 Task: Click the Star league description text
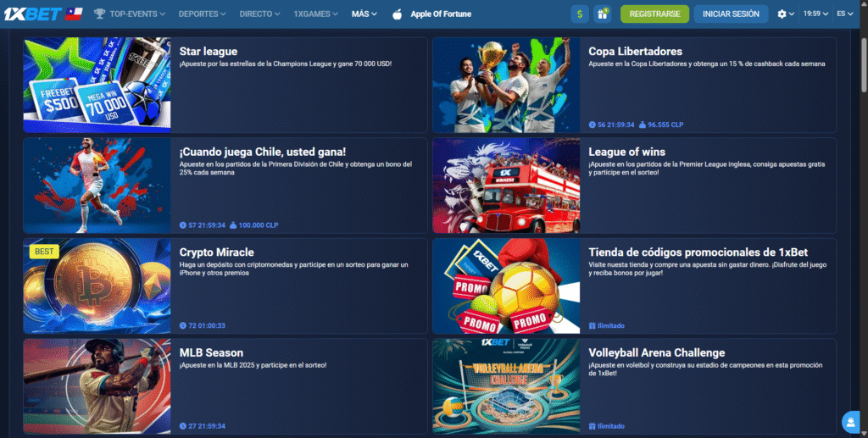[286, 64]
